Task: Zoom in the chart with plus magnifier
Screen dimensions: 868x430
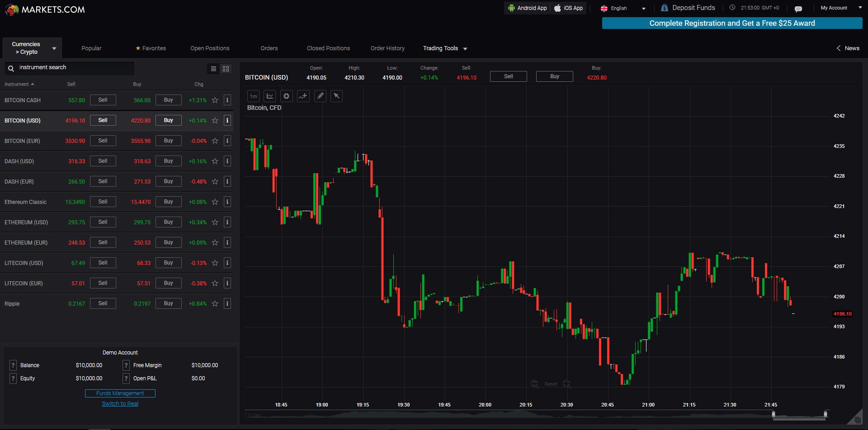Action: pyautogui.click(x=567, y=384)
